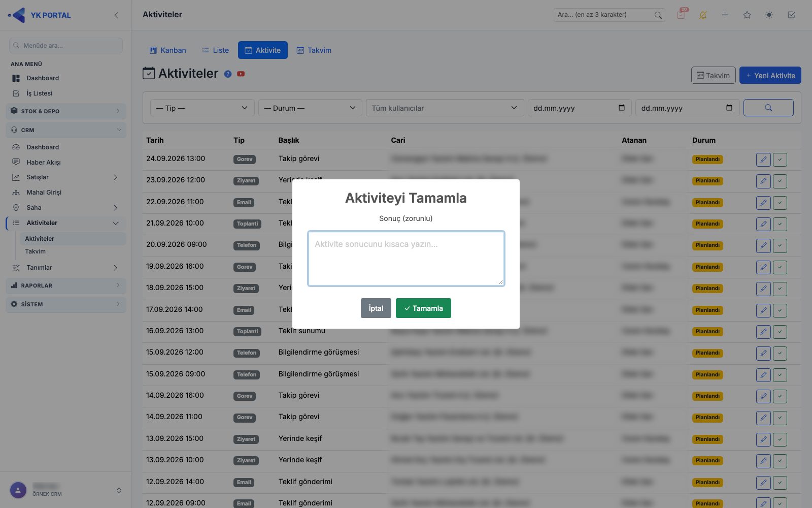
Task: Click the Takvim button beside Yeni Aktivite
Action: tap(714, 75)
